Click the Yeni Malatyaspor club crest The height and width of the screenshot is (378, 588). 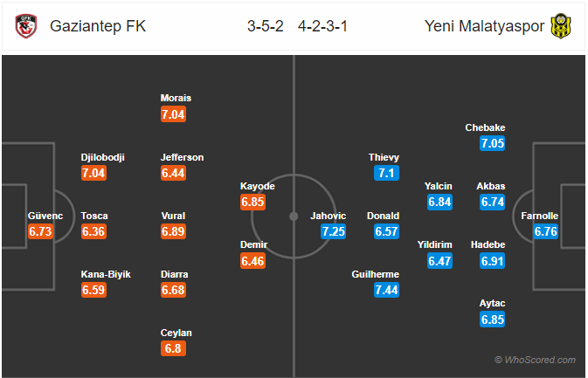pyautogui.click(x=561, y=26)
